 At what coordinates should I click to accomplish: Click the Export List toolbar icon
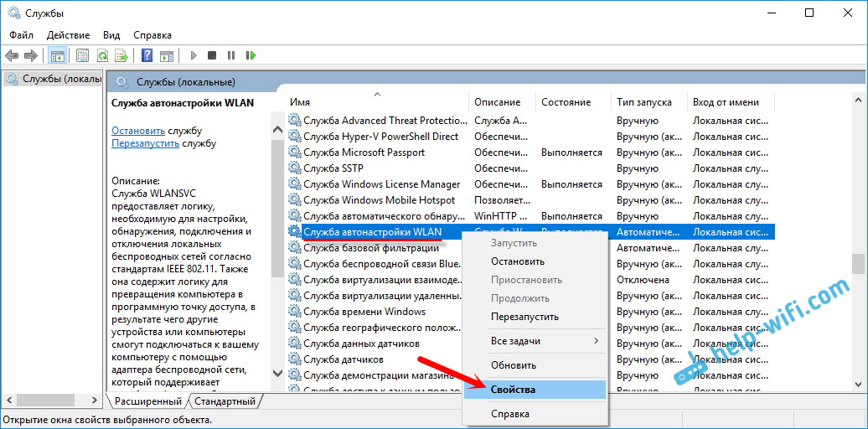[121, 56]
